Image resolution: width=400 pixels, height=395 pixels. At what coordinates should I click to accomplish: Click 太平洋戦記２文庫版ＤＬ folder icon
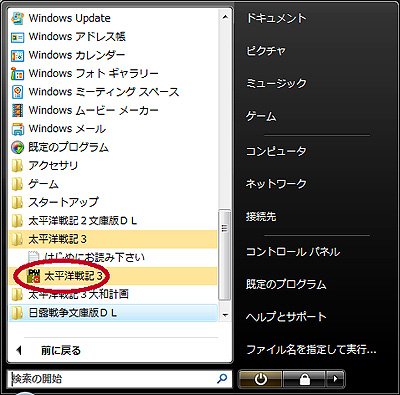[17, 221]
